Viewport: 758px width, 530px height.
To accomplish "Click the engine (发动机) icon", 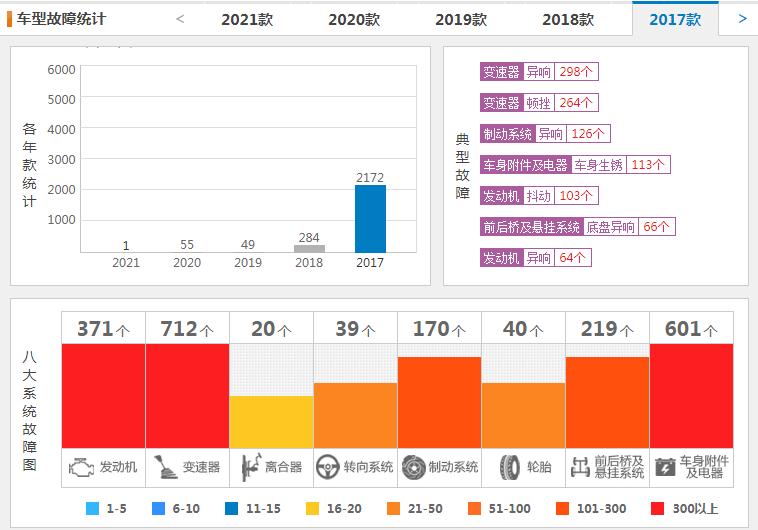I will [81, 468].
